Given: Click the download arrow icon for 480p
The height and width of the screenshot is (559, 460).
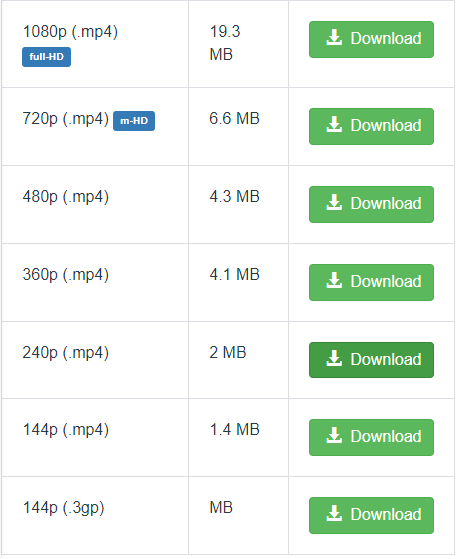Looking at the screenshot, I should tap(334, 203).
